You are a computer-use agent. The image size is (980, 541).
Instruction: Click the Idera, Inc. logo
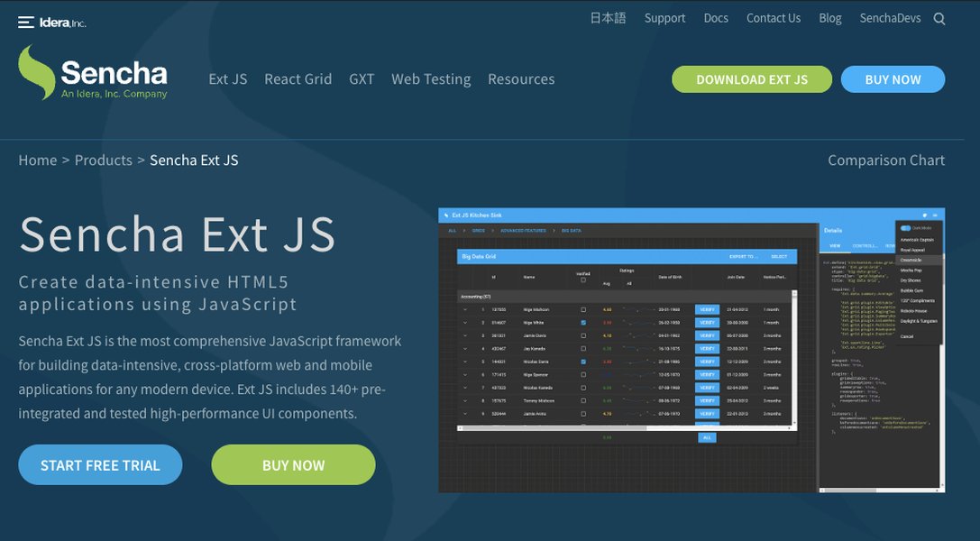click(62, 23)
